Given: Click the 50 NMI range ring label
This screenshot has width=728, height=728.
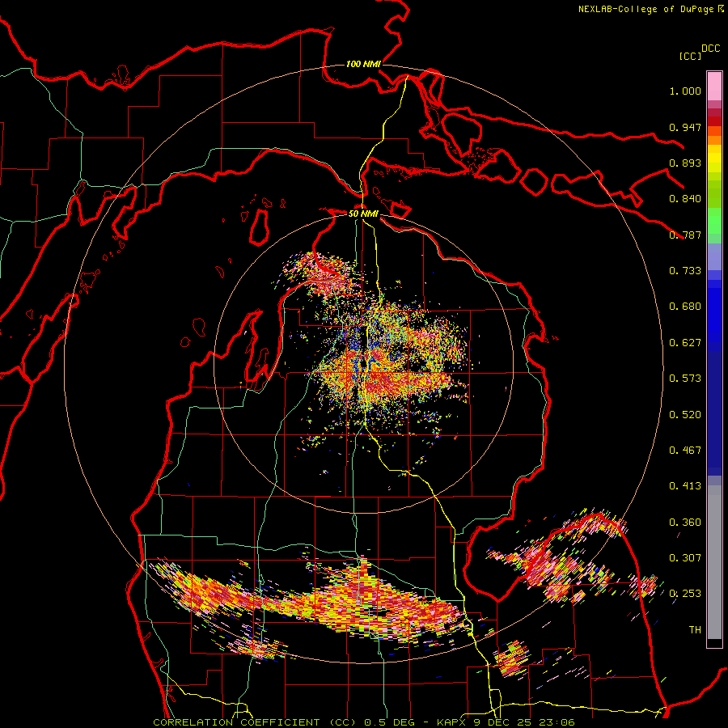Looking at the screenshot, I should coord(363,214).
